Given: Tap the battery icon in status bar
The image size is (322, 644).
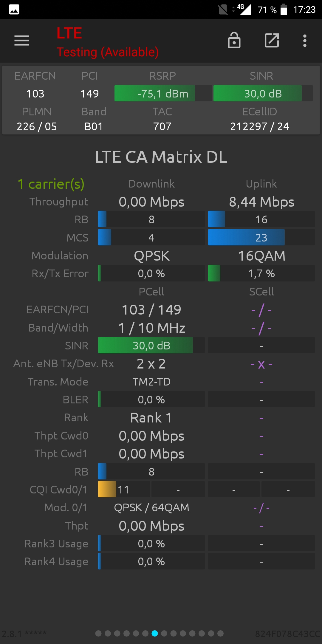Looking at the screenshot, I should [x=284, y=10].
